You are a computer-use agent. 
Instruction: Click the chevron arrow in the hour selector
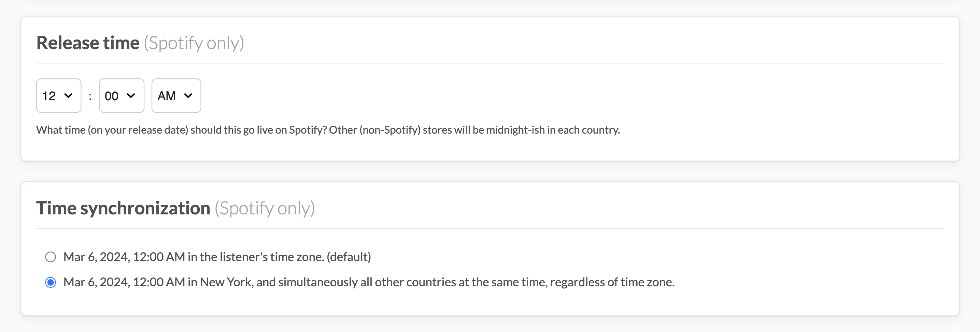[x=69, y=96]
